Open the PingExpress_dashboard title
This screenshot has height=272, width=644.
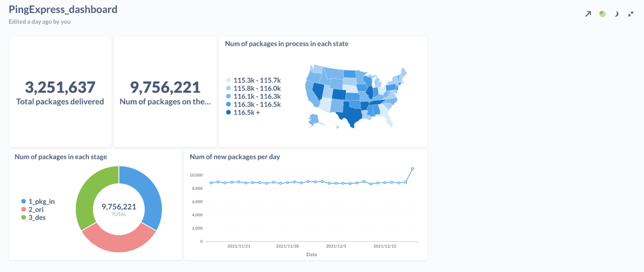coord(63,9)
